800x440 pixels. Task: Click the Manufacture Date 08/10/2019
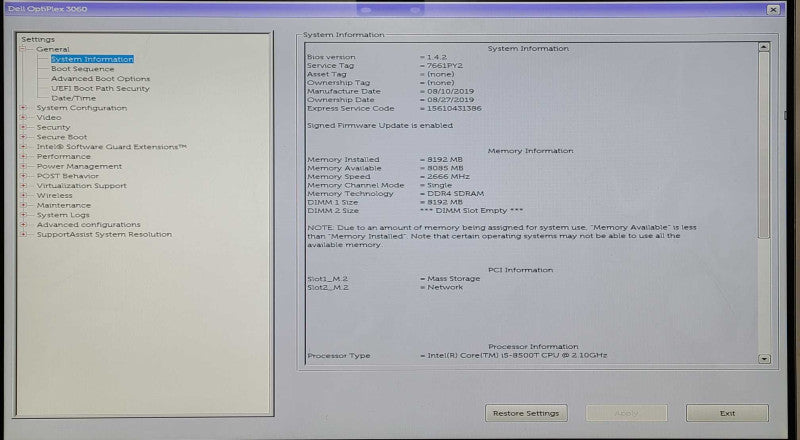point(451,91)
